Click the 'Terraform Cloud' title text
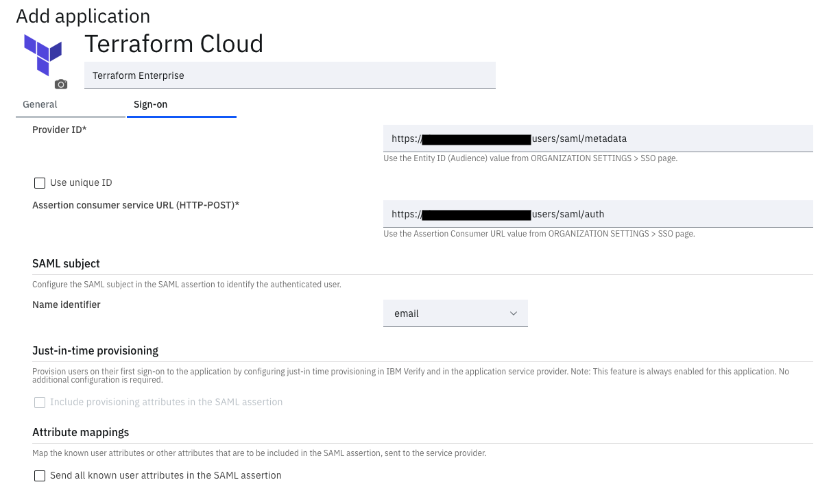Screen dimensions: 818x504 coord(173,44)
